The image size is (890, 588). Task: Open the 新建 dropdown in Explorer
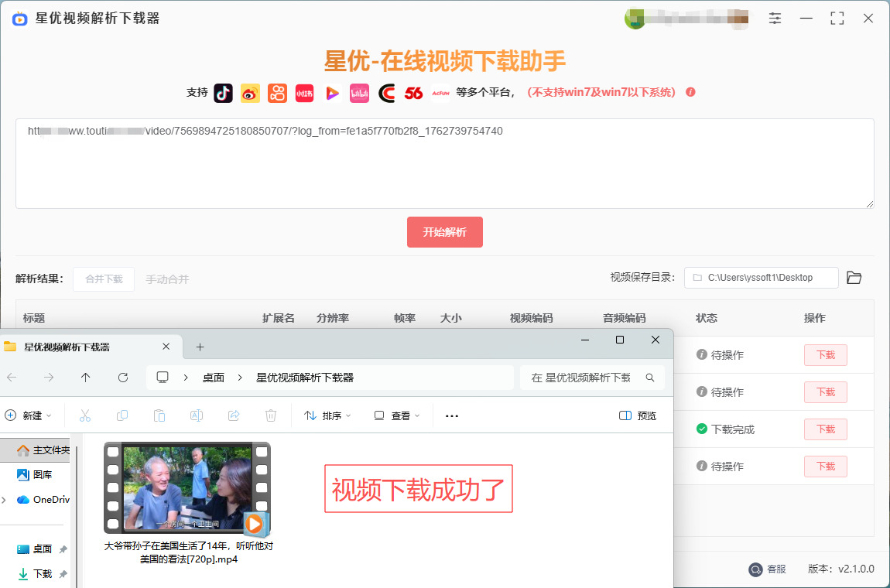(29, 416)
